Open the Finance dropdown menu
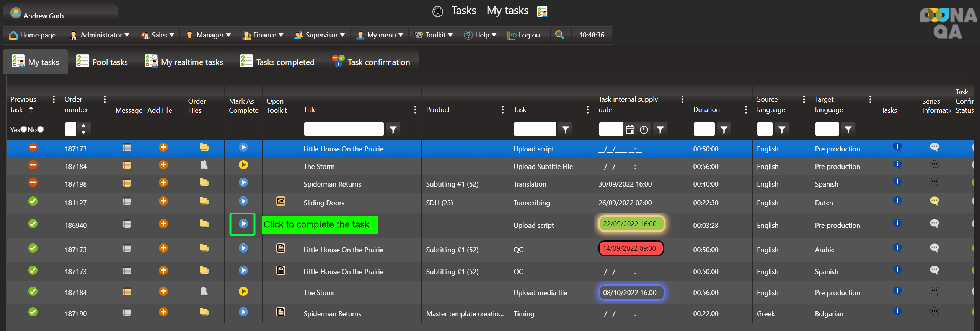Image resolution: width=980 pixels, height=331 pixels. pos(263,35)
